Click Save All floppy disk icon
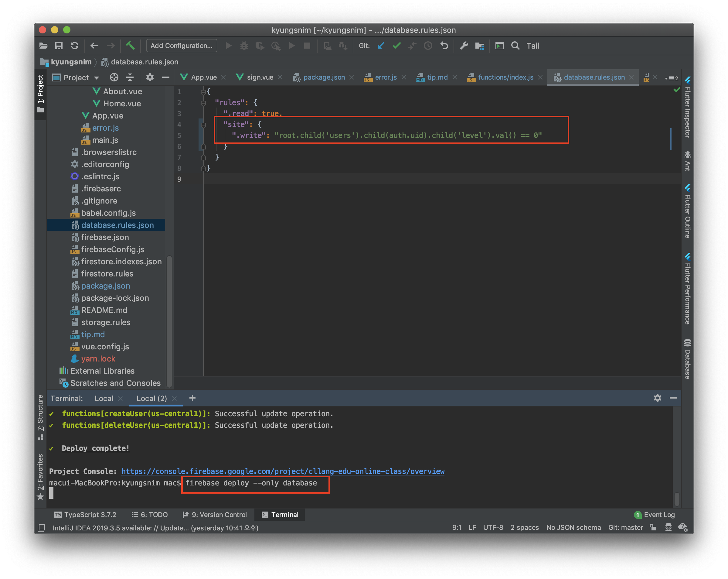 click(x=59, y=46)
